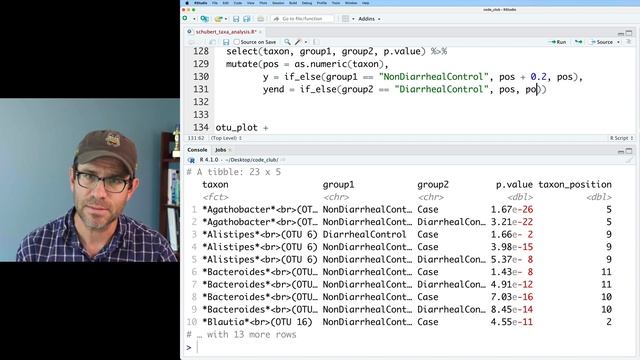640x360 pixels.
Task: Minimize the source editor pane
Action: 621,33
